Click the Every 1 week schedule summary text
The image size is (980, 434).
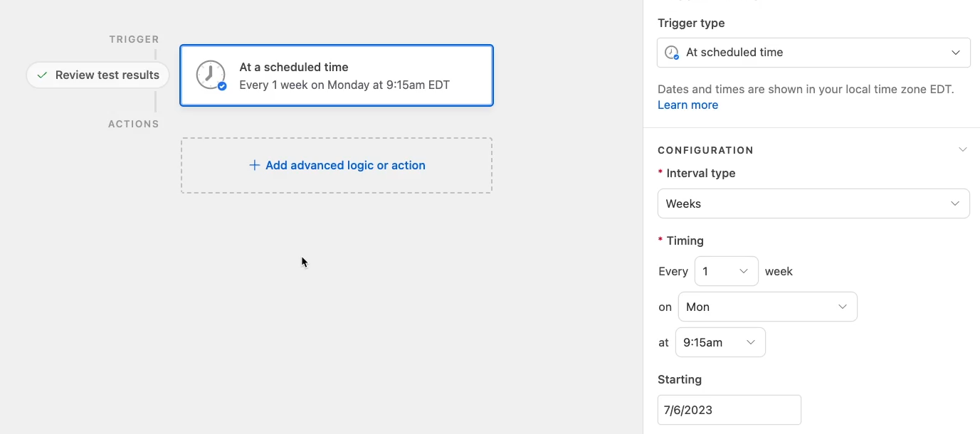344,85
